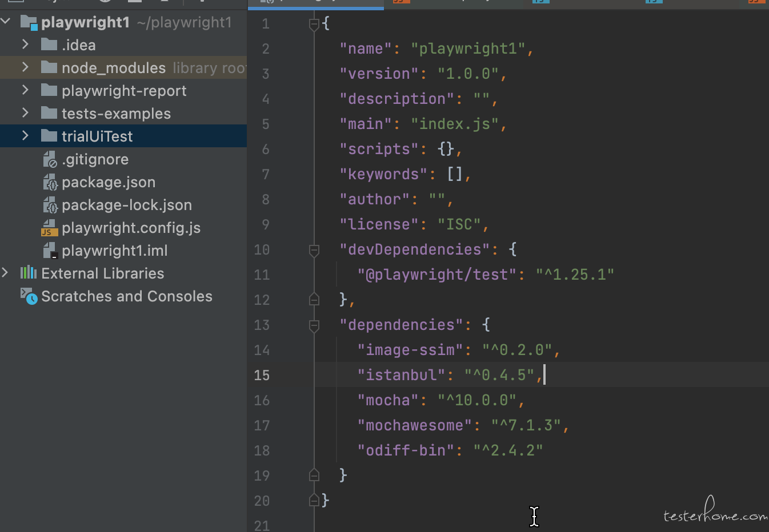Select the .gitignore file
Image resolution: width=769 pixels, height=532 pixels.
(95, 159)
